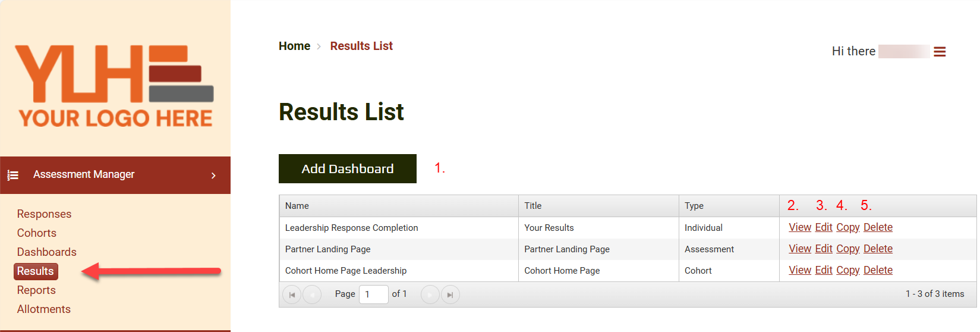View Leadership Response Completion row
Viewport: 980px width, 332px height.
point(800,227)
